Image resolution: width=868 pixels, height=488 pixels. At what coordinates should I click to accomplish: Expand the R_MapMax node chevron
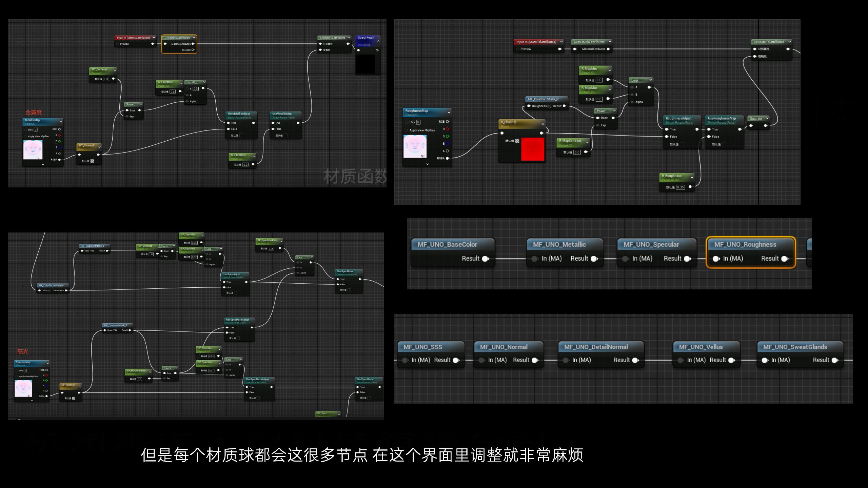[610, 89]
